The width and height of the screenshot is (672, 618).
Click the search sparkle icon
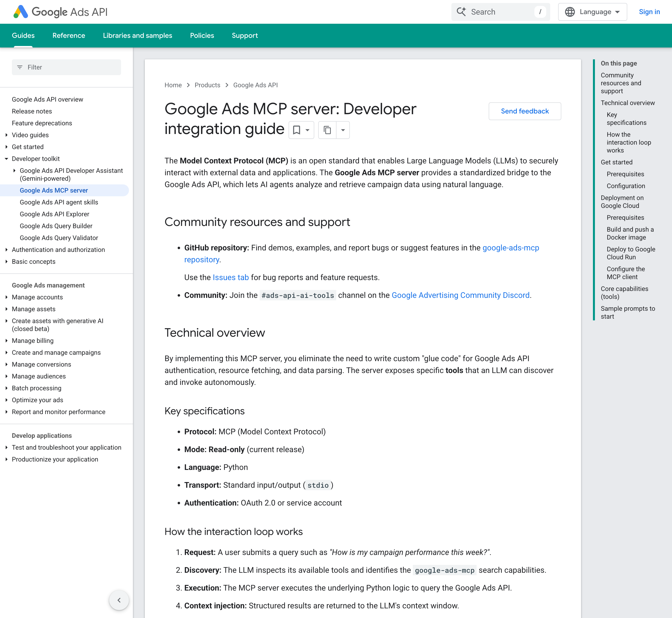click(x=461, y=12)
